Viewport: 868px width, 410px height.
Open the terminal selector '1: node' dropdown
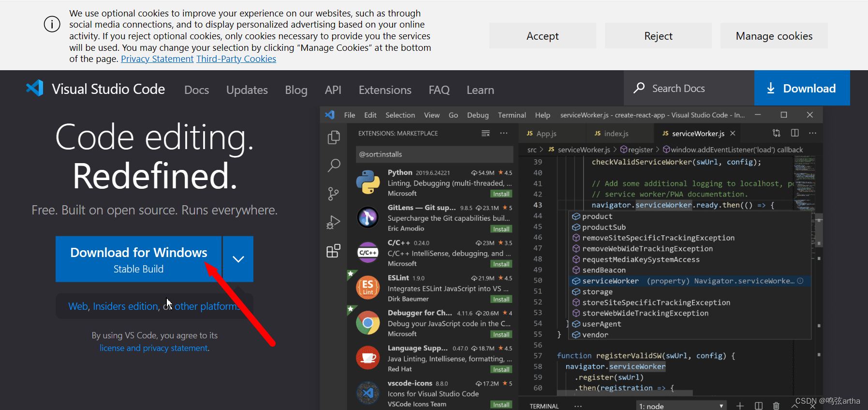(681, 406)
